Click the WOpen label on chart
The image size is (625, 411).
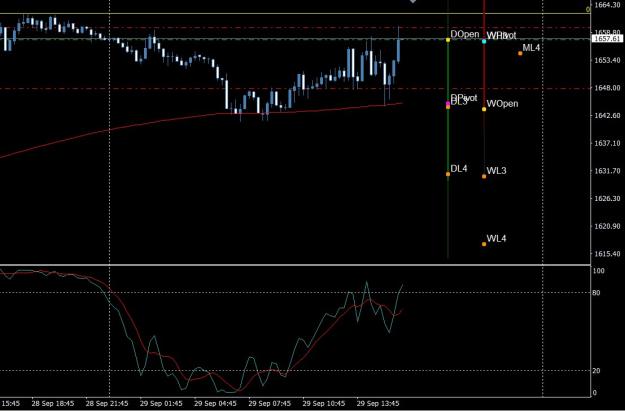502,104
